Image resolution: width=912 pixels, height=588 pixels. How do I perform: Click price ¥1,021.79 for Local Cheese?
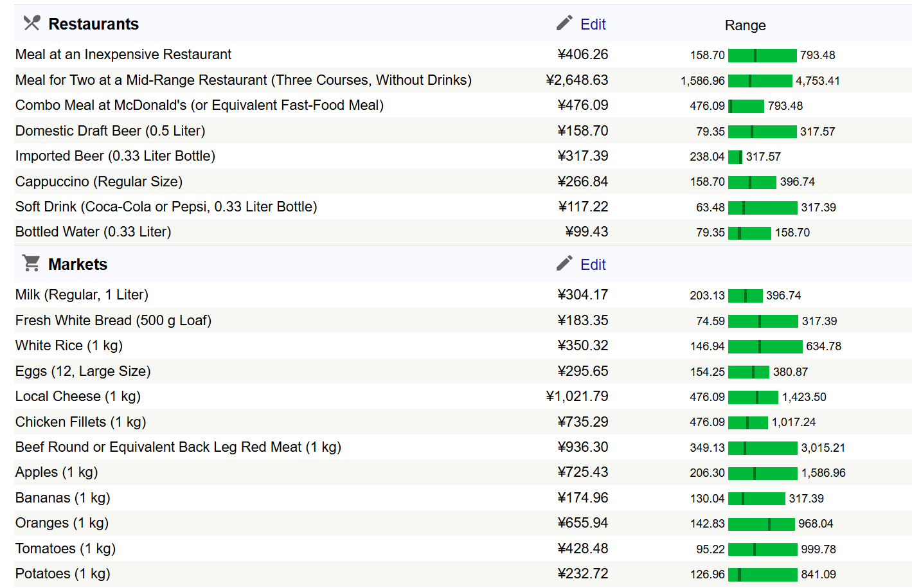point(577,396)
